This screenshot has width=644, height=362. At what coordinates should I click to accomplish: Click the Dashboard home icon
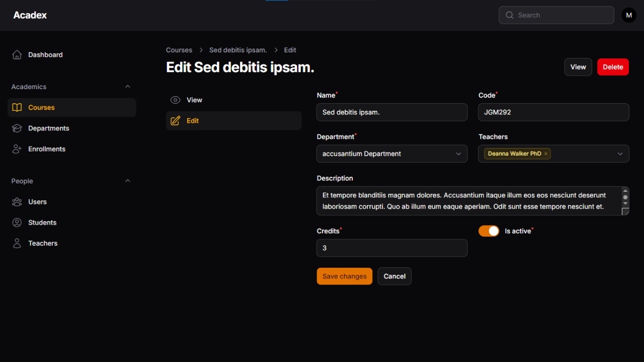click(17, 55)
